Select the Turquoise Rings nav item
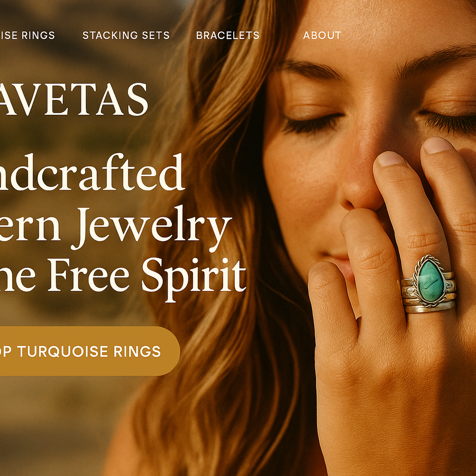This screenshot has width=476, height=476. tap(28, 35)
